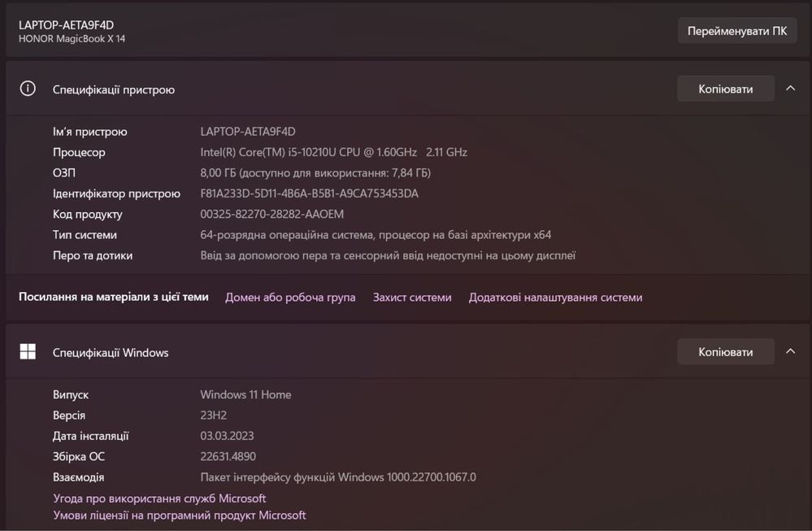Click the info icon beside Специфікації пристрою
The width and height of the screenshot is (812, 531).
pyautogui.click(x=28, y=89)
